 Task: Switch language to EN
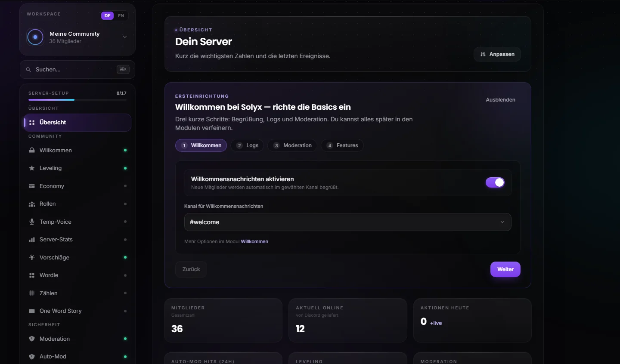click(121, 16)
